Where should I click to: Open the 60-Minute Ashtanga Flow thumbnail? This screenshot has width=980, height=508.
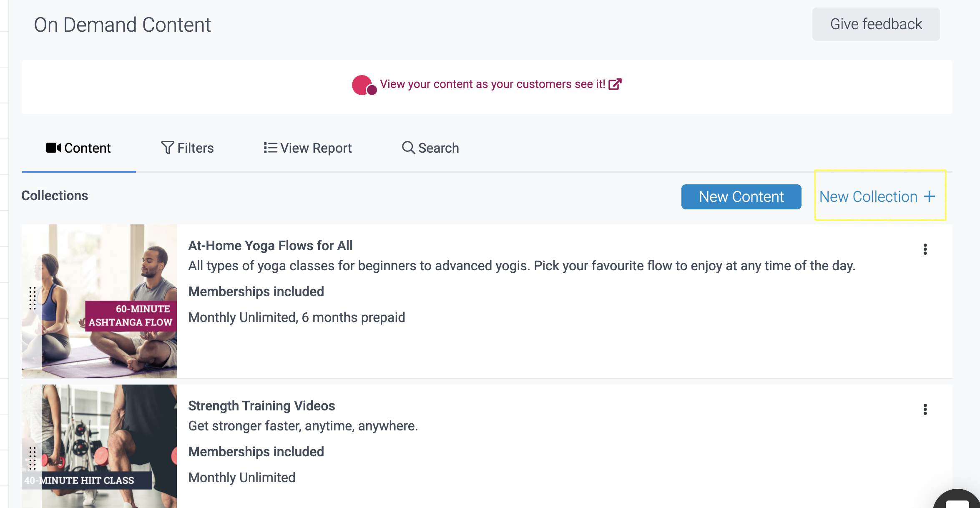(x=108, y=301)
